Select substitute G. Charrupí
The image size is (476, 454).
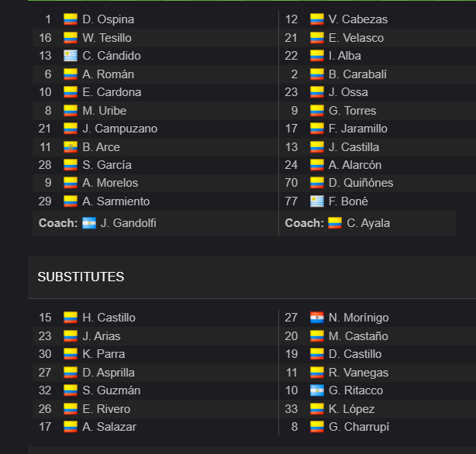pyautogui.click(x=359, y=427)
